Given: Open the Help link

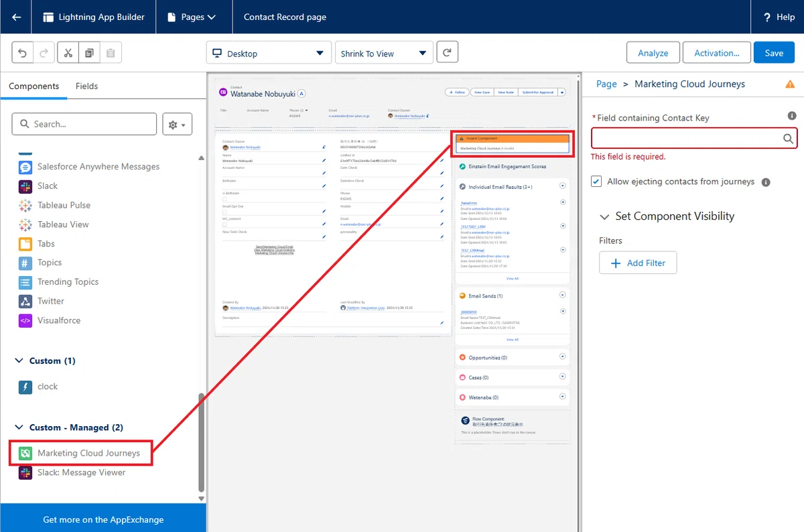Looking at the screenshot, I should pos(779,17).
